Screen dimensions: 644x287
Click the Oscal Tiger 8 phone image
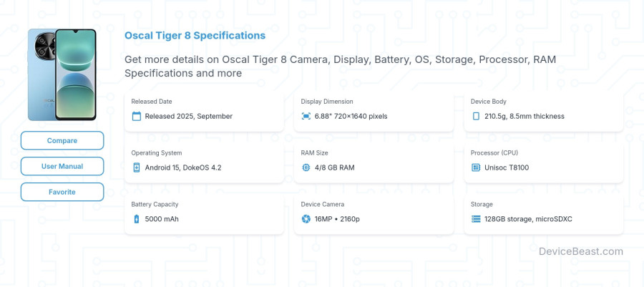coord(62,74)
